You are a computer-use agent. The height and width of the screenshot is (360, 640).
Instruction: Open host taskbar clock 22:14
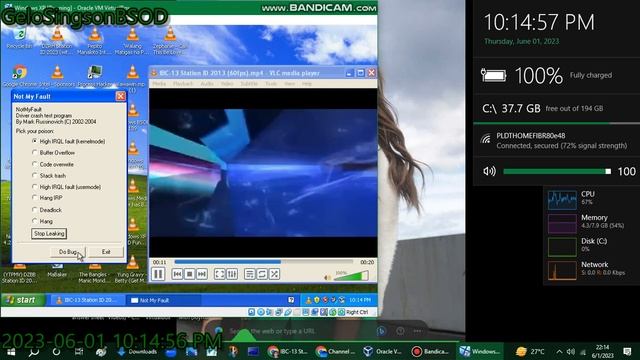pos(602,351)
